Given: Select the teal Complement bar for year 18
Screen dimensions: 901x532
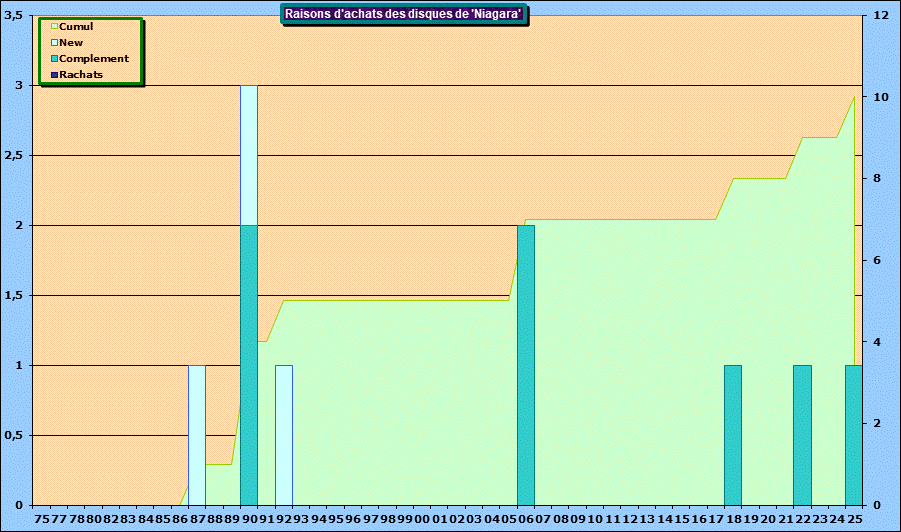Looking at the screenshot, I should (x=733, y=435).
